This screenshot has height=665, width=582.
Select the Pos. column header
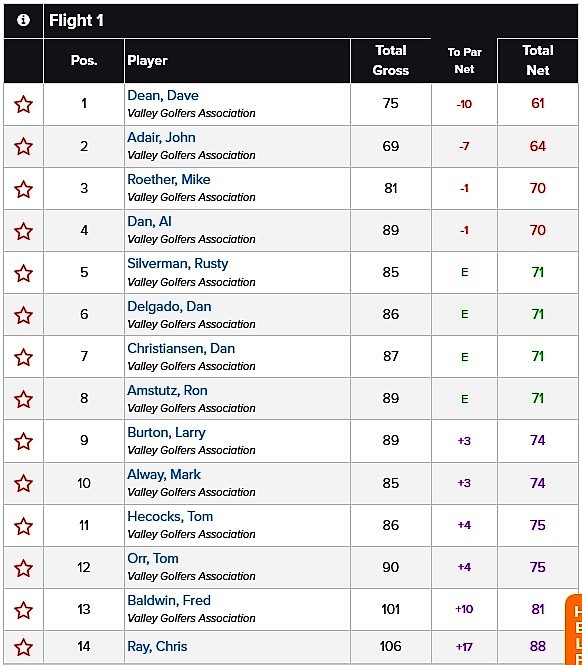coord(84,60)
